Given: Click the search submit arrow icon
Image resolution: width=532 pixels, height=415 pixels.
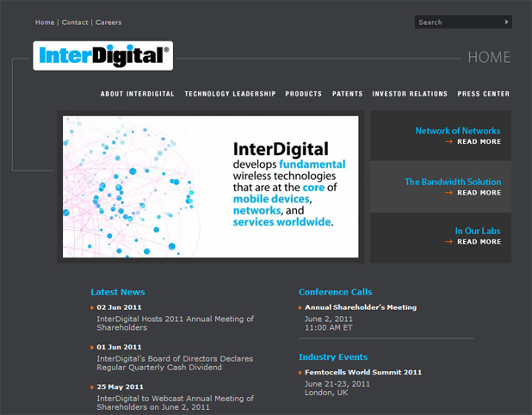Looking at the screenshot, I should tap(506, 22).
